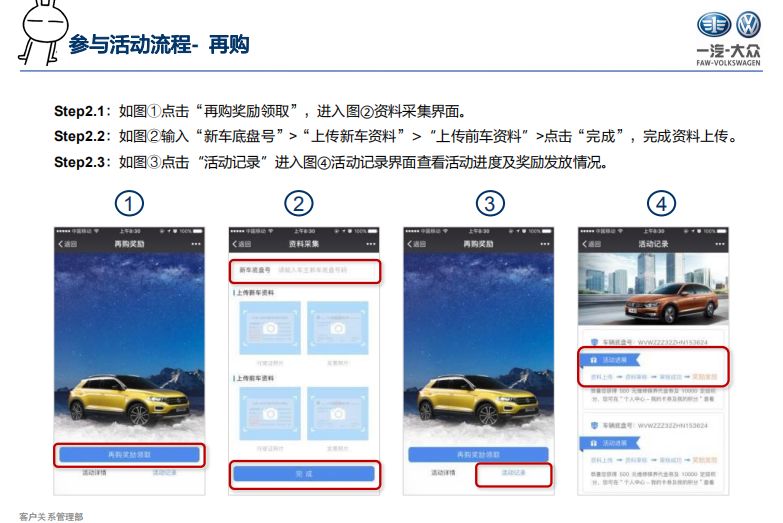Tap back arrow on 资料采集 screen

coord(241,244)
